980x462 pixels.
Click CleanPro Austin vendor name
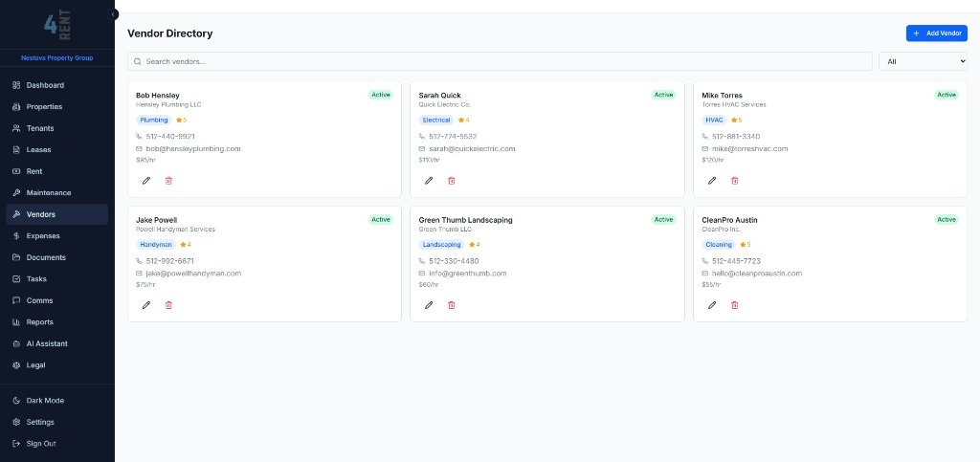[x=730, y=220]
